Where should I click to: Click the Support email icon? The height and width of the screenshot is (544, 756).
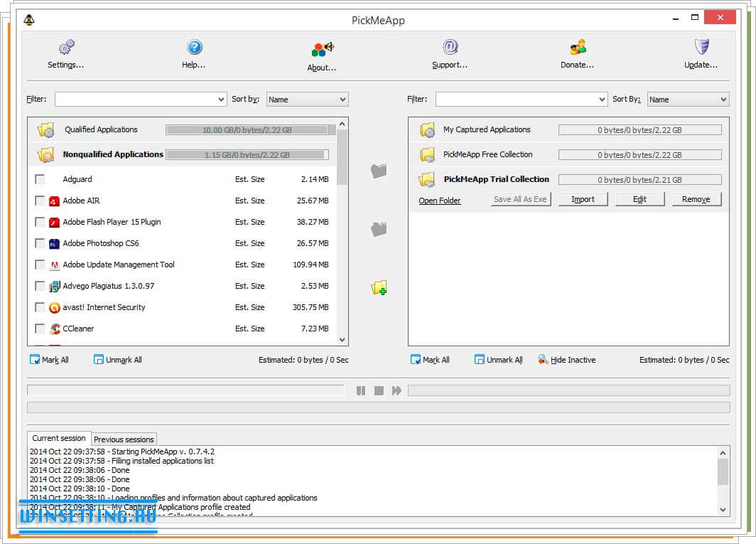pyautogui.click(x=450, y=48)
